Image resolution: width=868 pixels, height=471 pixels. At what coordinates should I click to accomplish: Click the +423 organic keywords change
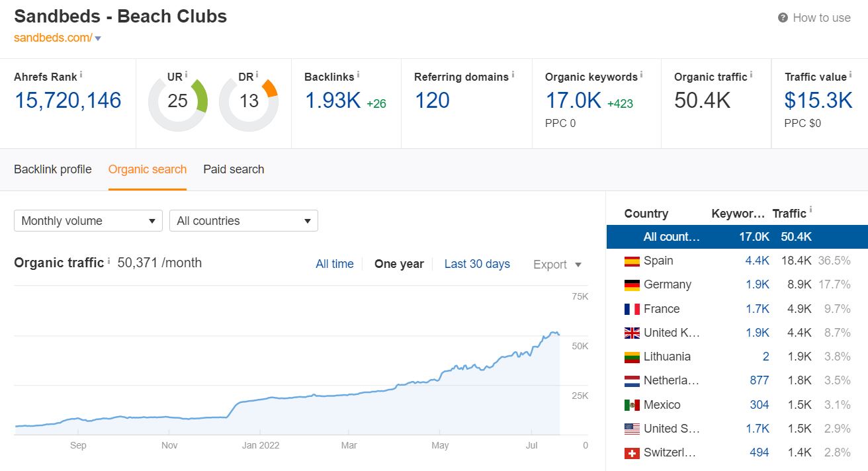[x=620, y=103]
